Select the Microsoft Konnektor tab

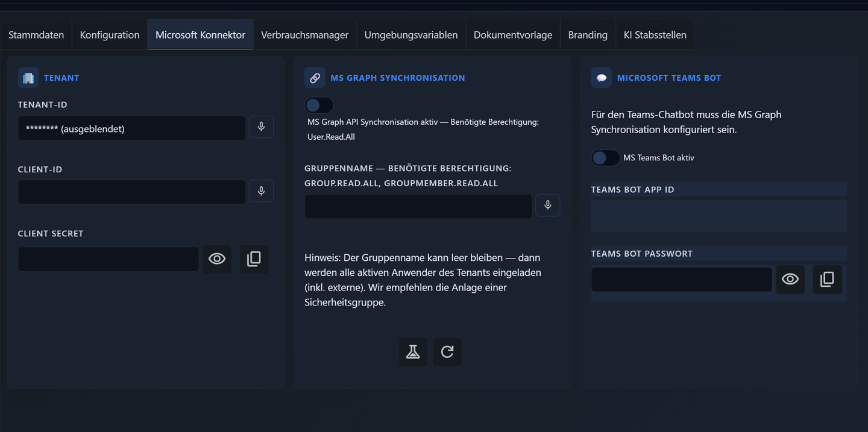coord(201,35)
